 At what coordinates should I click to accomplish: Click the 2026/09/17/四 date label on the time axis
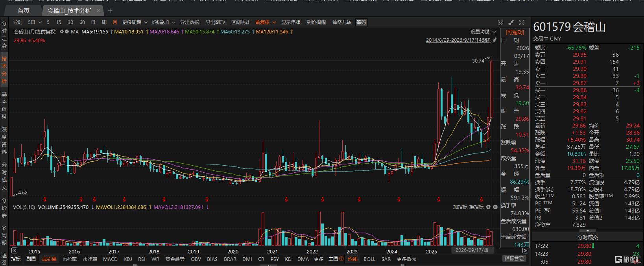click(x=472, y=250)
